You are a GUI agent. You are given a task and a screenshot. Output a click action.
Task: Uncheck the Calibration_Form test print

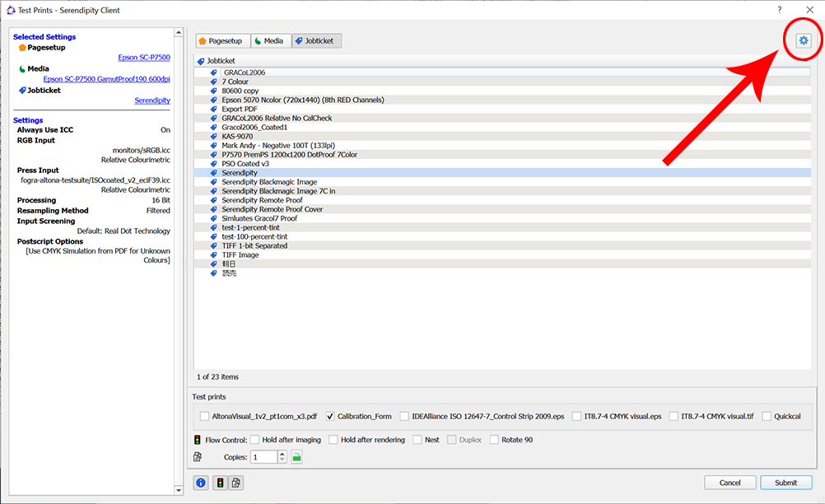pyautogui.click(x=330, y=416)
